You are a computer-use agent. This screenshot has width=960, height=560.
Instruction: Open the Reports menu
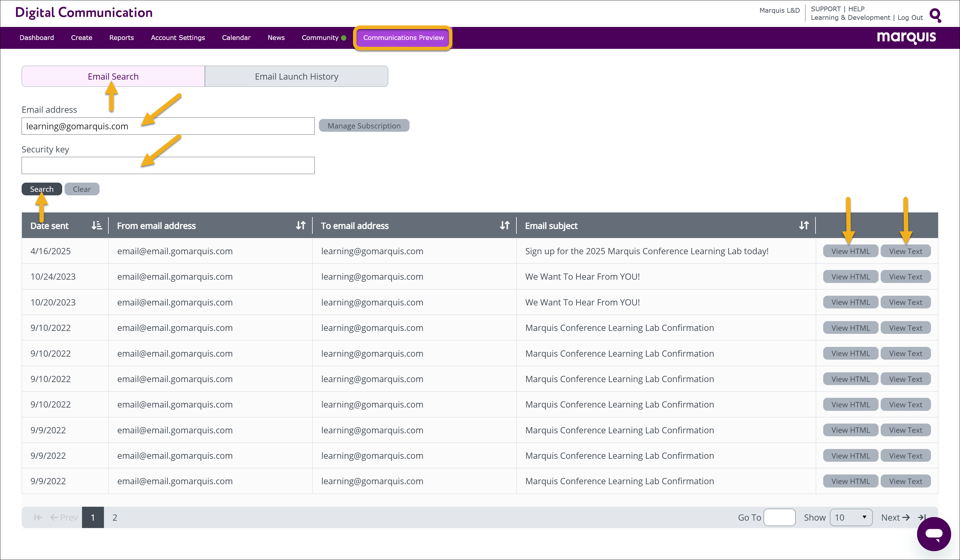121,38
